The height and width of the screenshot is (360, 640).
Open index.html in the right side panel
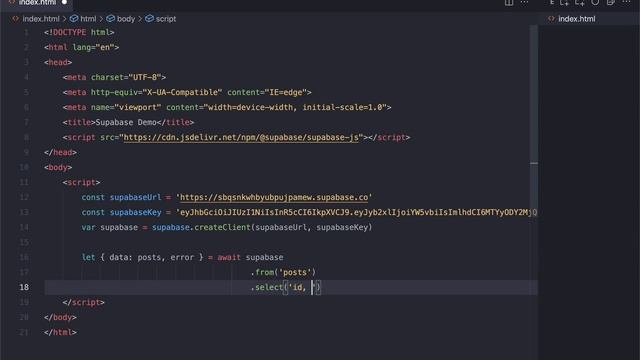click(576, 19)
